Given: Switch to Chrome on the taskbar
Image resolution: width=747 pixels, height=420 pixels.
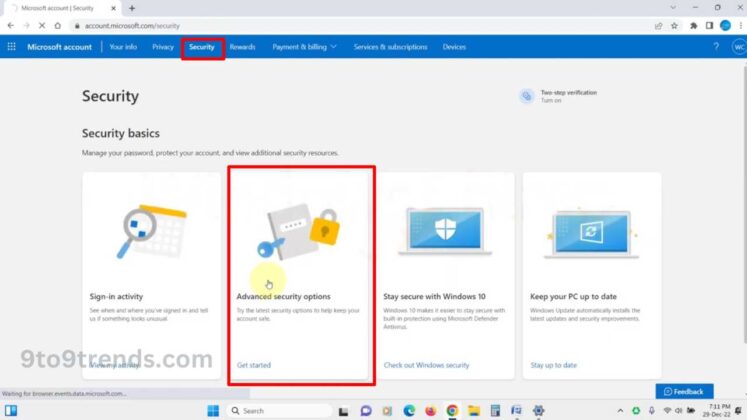Looking at the screenshot, I should click(452, 410).
